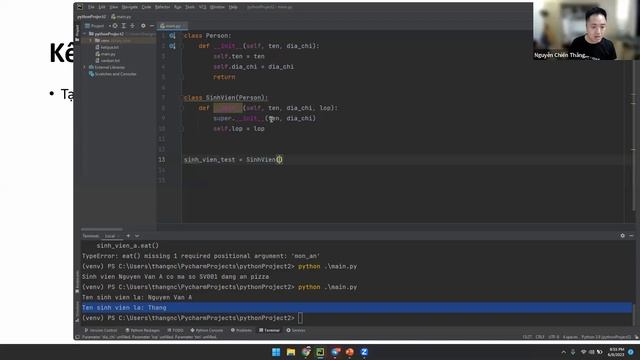Open the Code menu
Screen dimensions: 640x360
[x=146, y=7]
